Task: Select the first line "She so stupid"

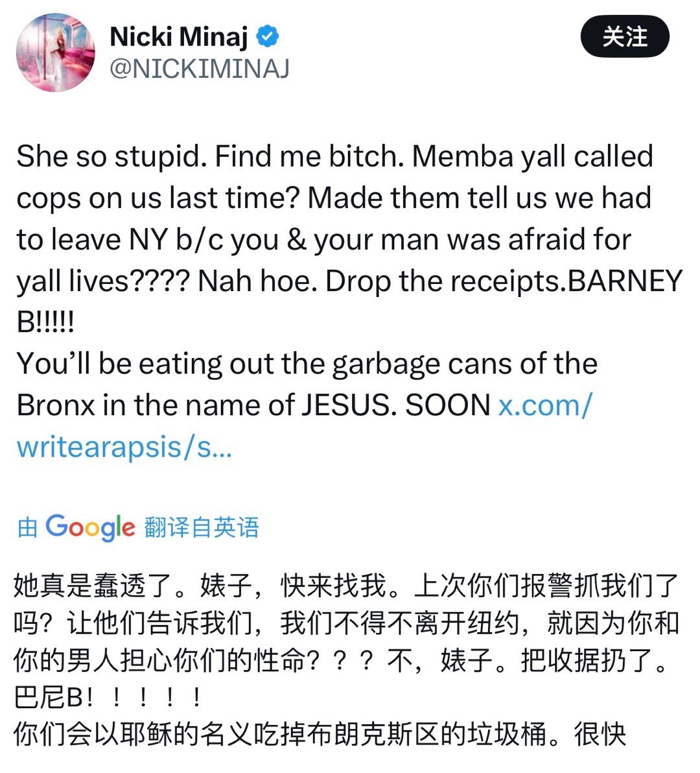Action: pyautogui.click(x=335, y=156)
